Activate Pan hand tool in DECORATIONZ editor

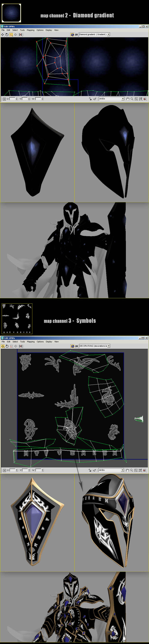point(128,470)
